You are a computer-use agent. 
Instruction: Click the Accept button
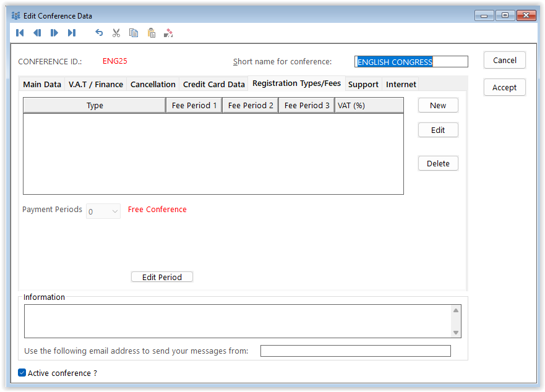click(x=504, y=87)
